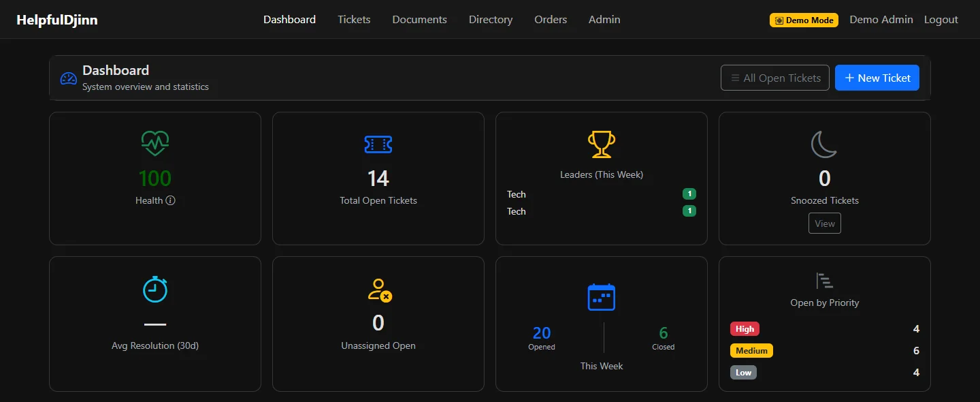Click the Open by Priority bars icon
The width and height of the screenshot is (980, 402).
tap(825, 280)
